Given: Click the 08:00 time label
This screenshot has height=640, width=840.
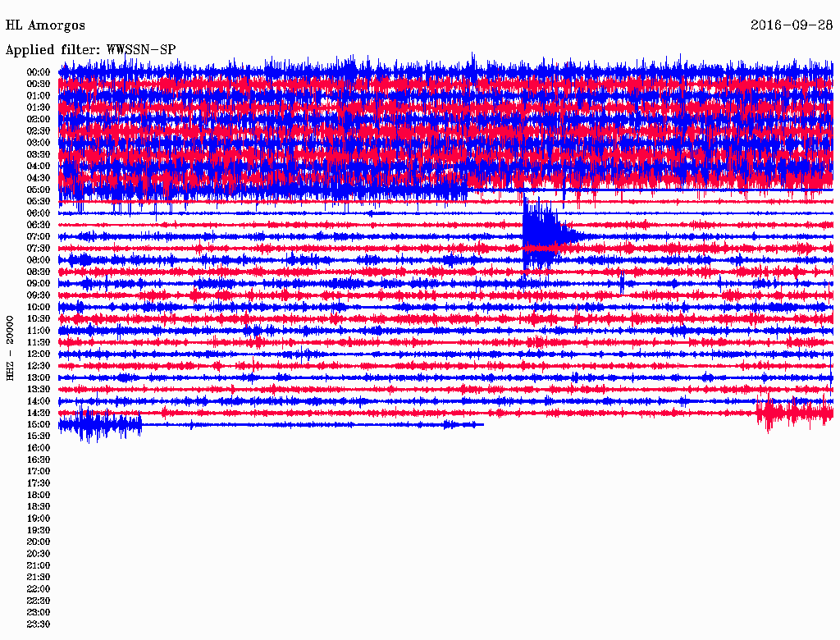Looking at the screenshot, I should (39, 260).
